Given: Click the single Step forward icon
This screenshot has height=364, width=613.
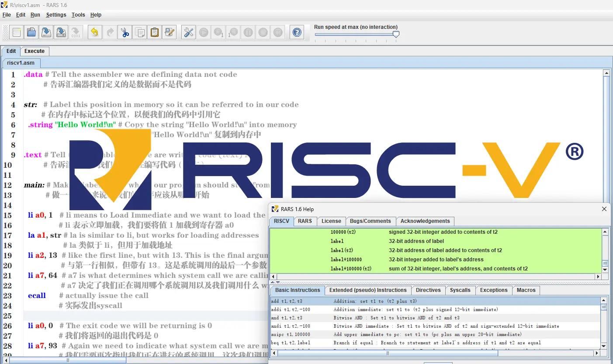Looking at the screenshot, I should click(x=218, y=32).
